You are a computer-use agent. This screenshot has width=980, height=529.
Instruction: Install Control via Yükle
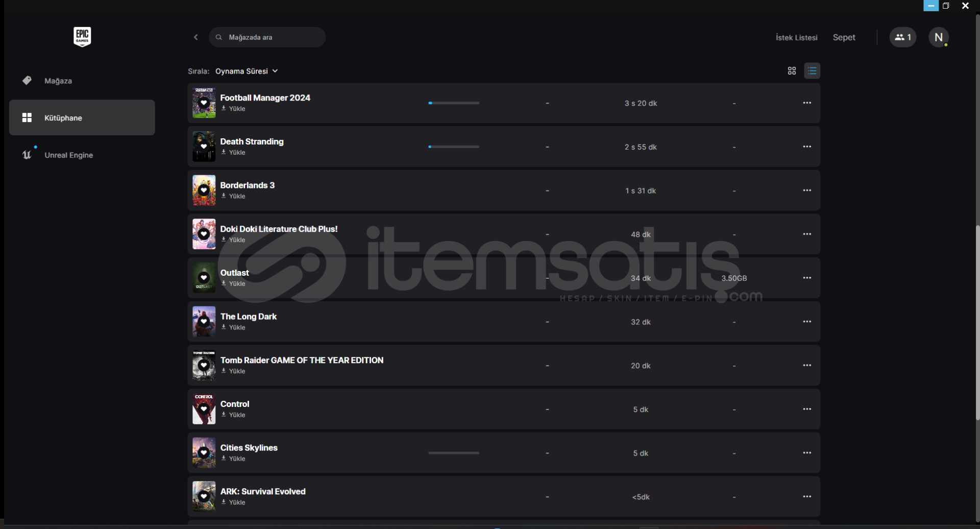tap(233, 415)
